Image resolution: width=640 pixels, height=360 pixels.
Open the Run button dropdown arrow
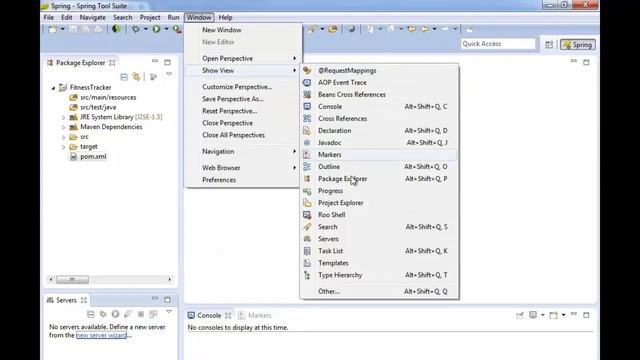click(166, 29)
